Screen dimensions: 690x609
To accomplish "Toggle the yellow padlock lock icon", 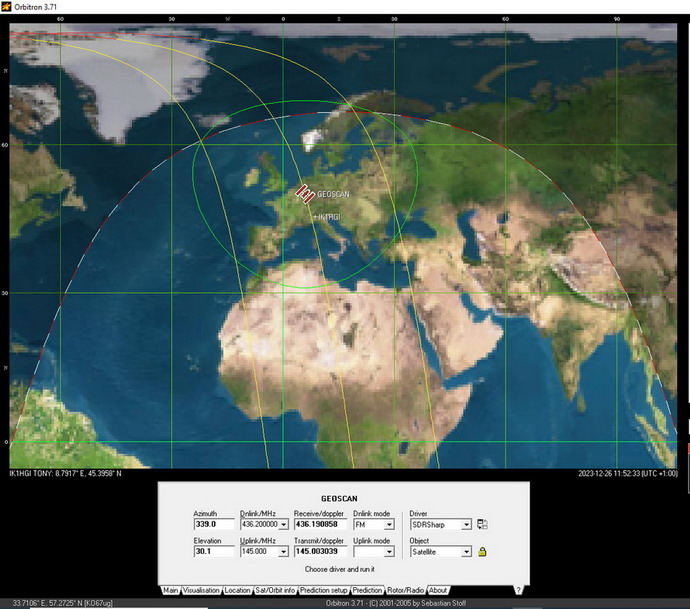I will tap(482, 552).
